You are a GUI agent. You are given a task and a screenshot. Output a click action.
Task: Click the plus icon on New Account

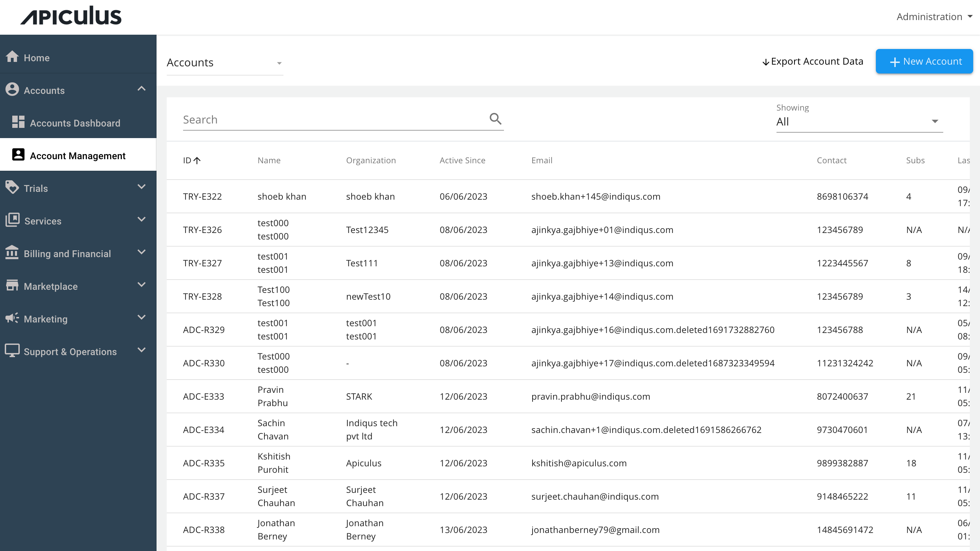coord(895,62)
